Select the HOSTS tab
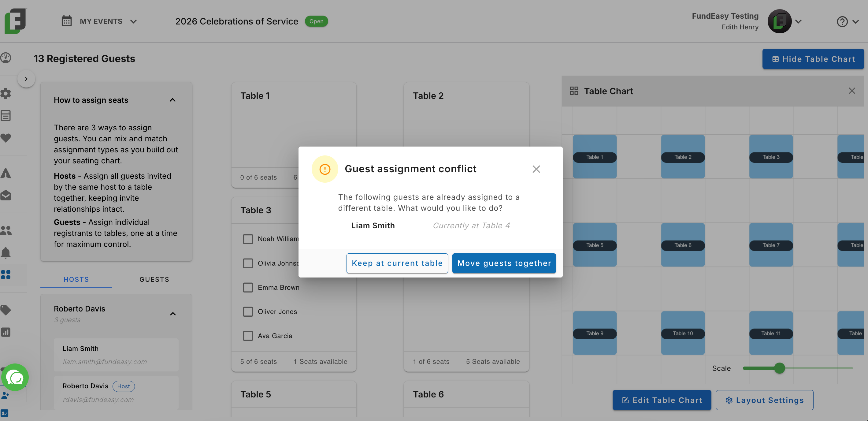The width and height of the screenshot is (868, 421). click(76, 279)
